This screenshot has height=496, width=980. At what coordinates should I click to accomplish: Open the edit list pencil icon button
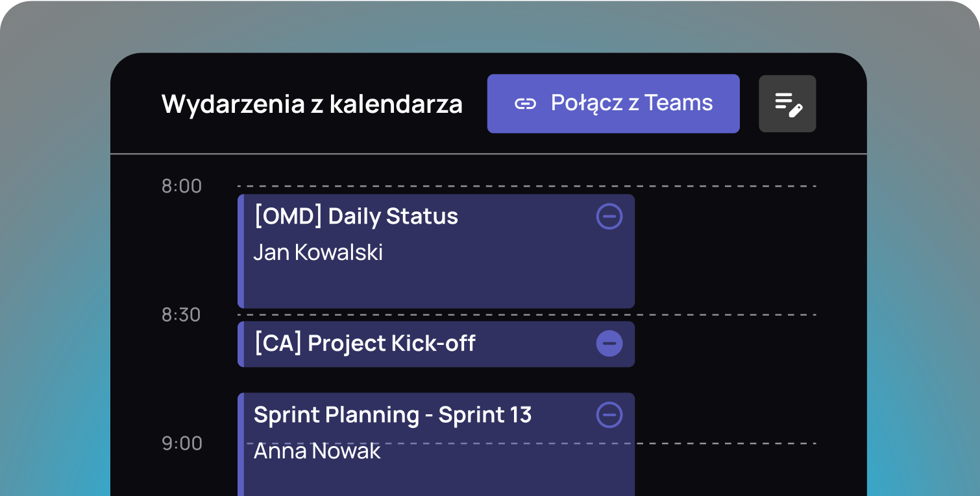pyautogui.click(x=787, y=104)
